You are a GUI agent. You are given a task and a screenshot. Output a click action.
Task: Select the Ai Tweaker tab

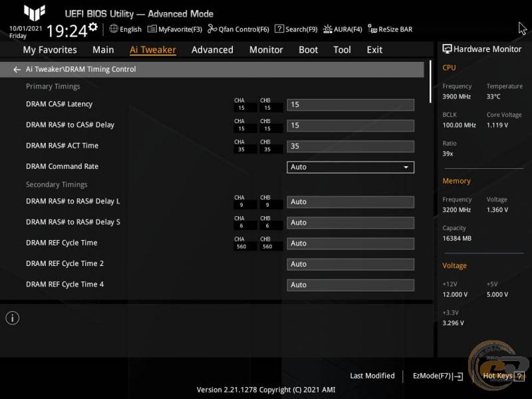[153, 50]
